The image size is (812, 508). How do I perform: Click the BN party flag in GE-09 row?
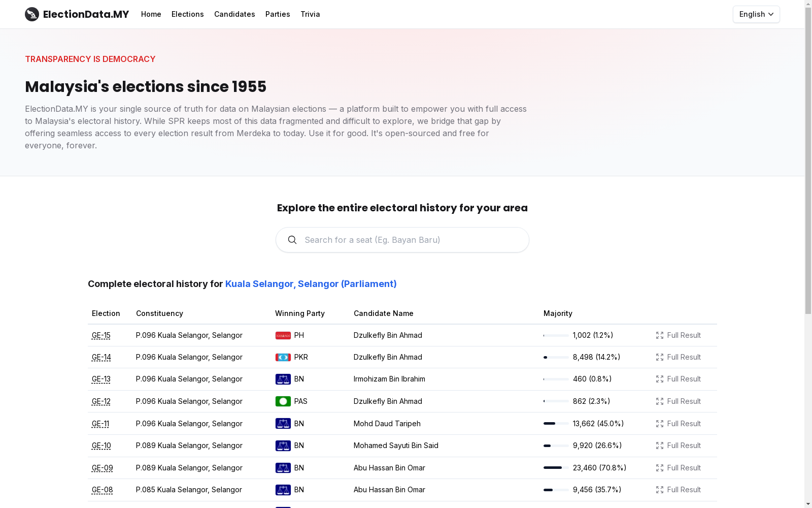tap(283, 468)
